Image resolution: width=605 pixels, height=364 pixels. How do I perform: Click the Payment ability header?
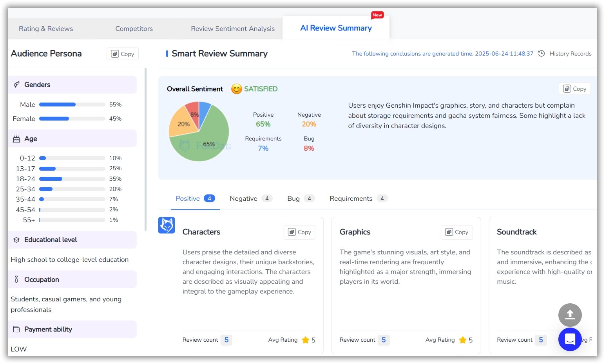pyautogui.click(x=72, y=329)
